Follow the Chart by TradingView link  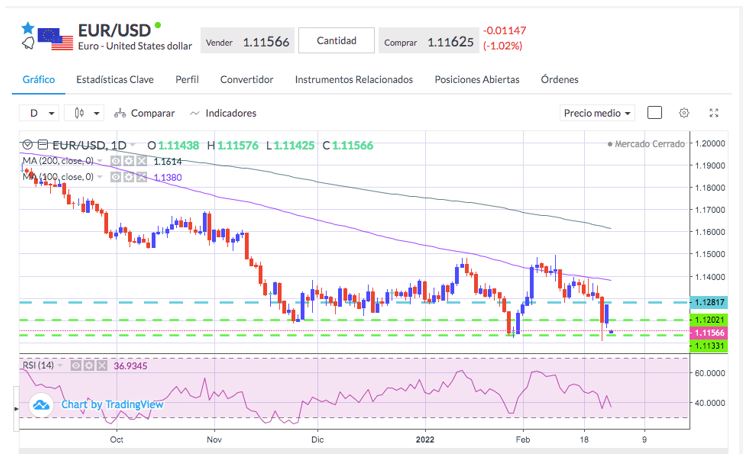112,404
